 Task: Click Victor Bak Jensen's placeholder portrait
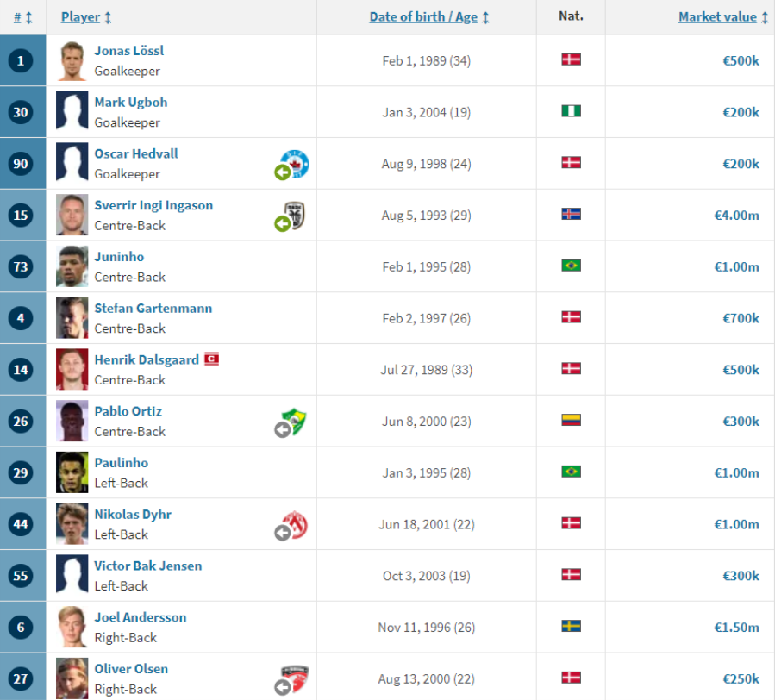tap(72, 575)
